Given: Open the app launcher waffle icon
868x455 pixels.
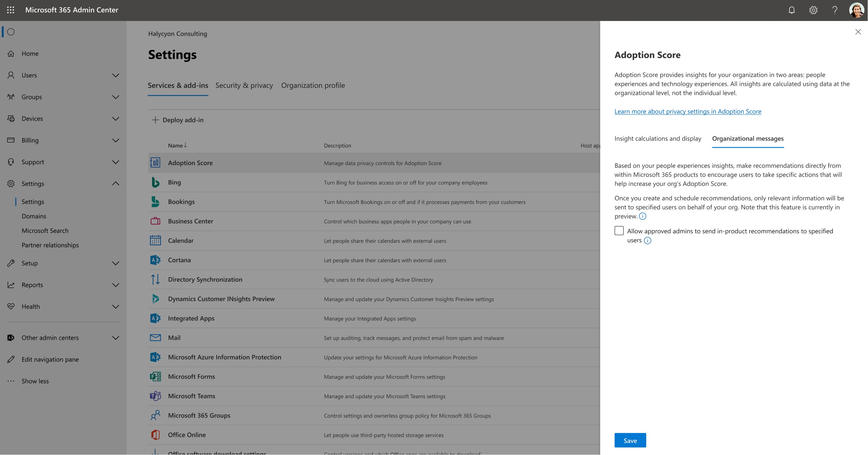Looking at the screenshot, I should click(11, 10).
